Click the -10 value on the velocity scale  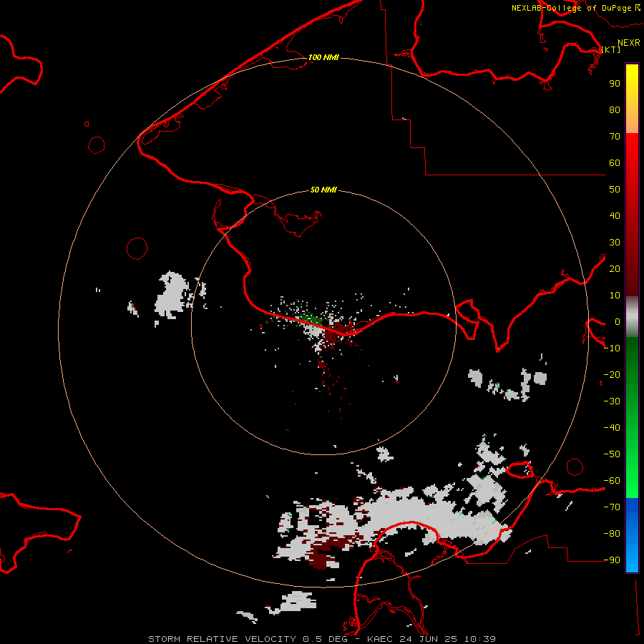[612, 348]
